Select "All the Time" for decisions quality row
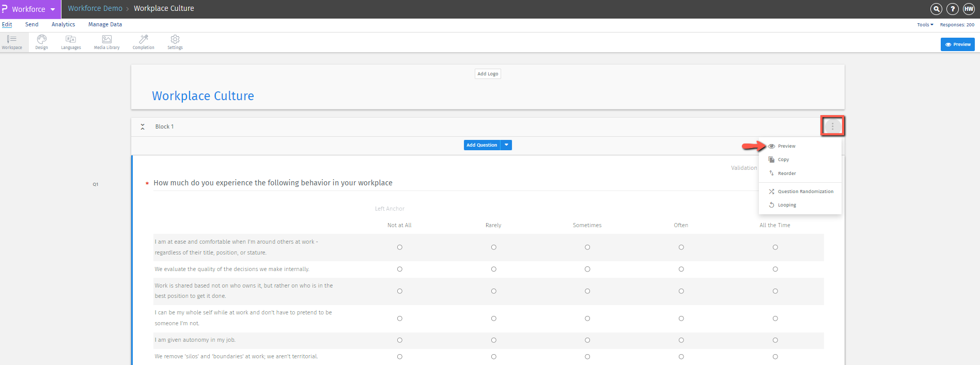The height and width of the screenshot is (365, 980). 775,269
